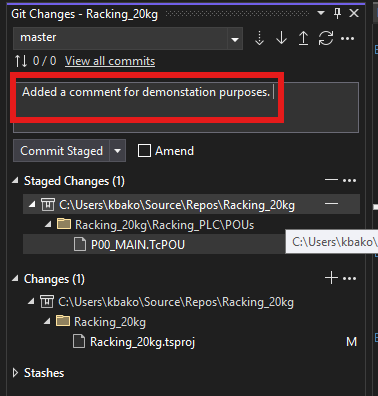The image size is (378, 396).
Task: Push commits with the up-arrow icon
Action: (303, 38)
